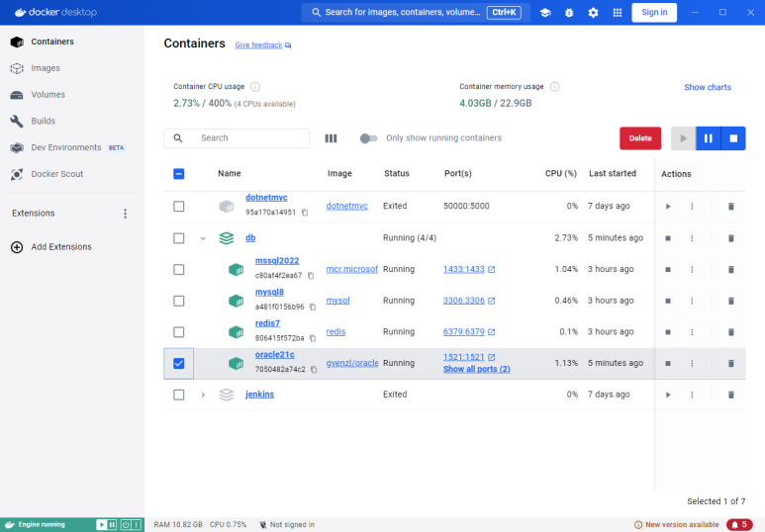Stop the oracle21c container
This screenshot has width=765, height=532.
coord(668,363)
